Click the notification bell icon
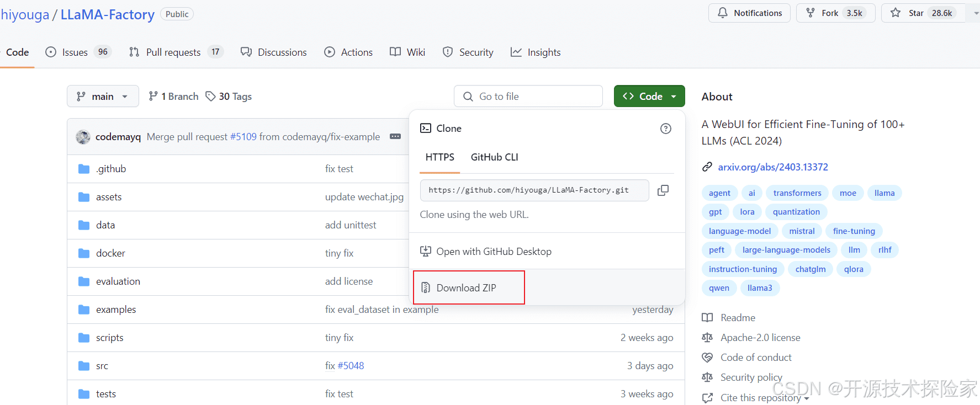Viewport: 980px width, 405px height. pos(723,13)
